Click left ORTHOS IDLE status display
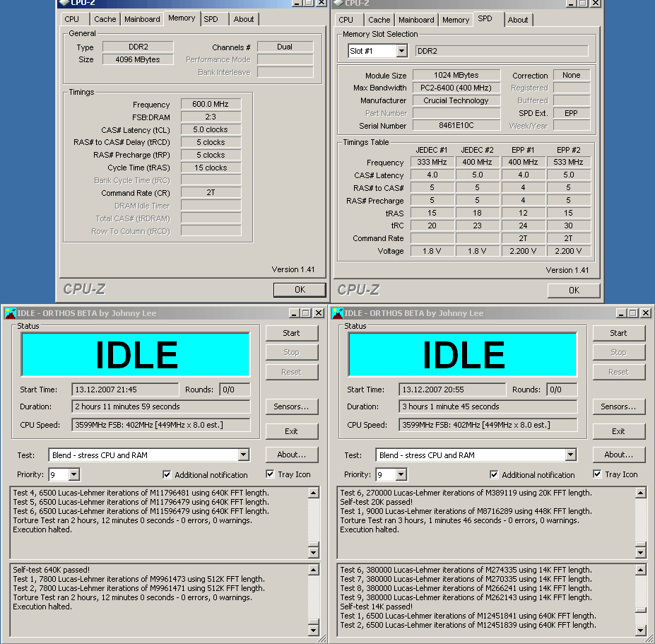655x644 pixels. click(x=136, y=355)
